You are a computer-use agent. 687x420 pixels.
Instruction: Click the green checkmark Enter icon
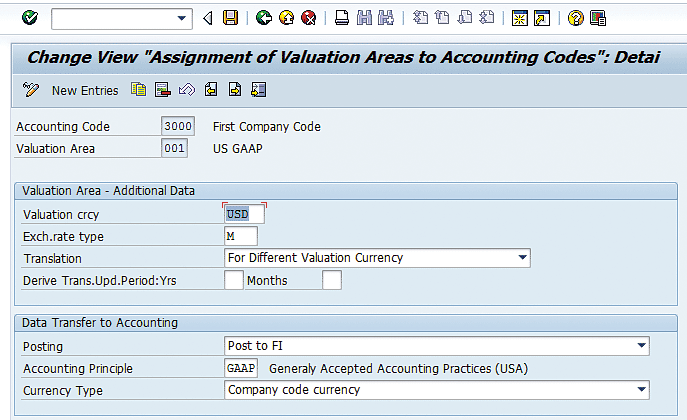[x=30, y=18]
